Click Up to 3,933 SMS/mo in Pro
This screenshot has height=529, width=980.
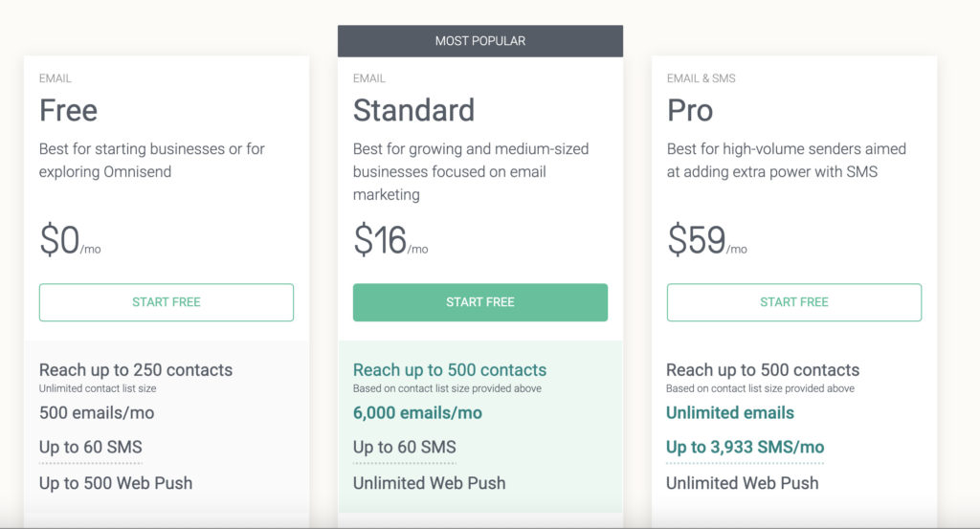click(x=745, y=447)
